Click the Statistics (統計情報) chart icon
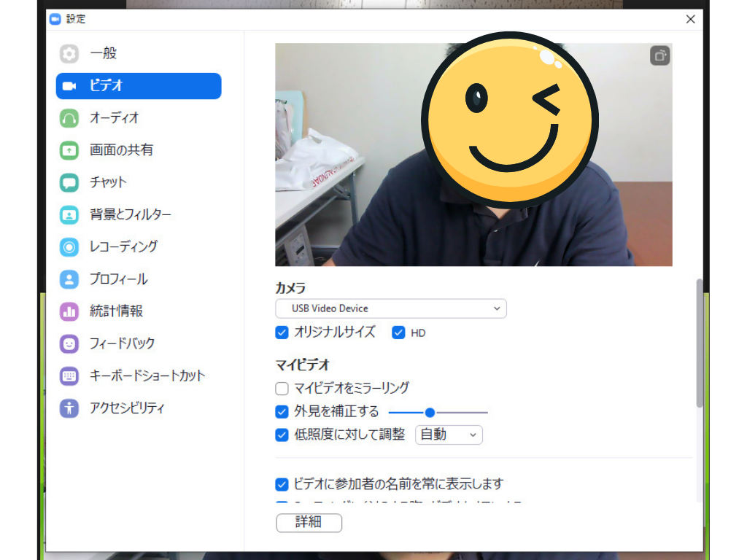The height and width of the screenshot is (560, 747). coord(69,311)
